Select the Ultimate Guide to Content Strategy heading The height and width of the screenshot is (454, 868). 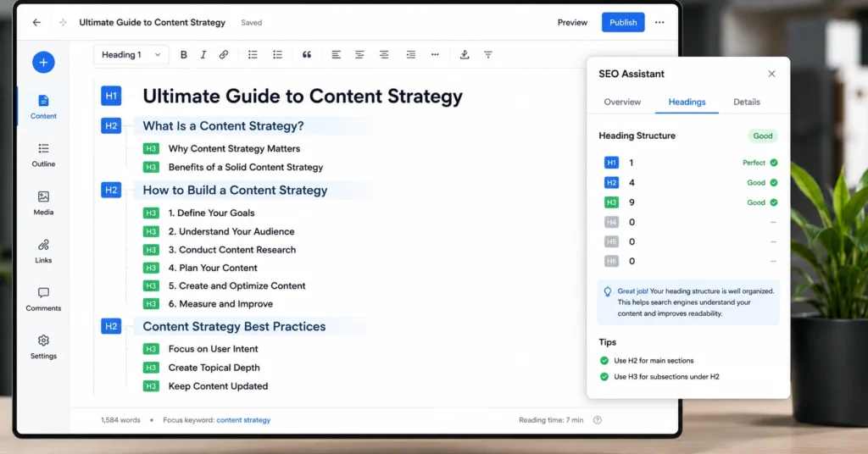coord(303,97)
